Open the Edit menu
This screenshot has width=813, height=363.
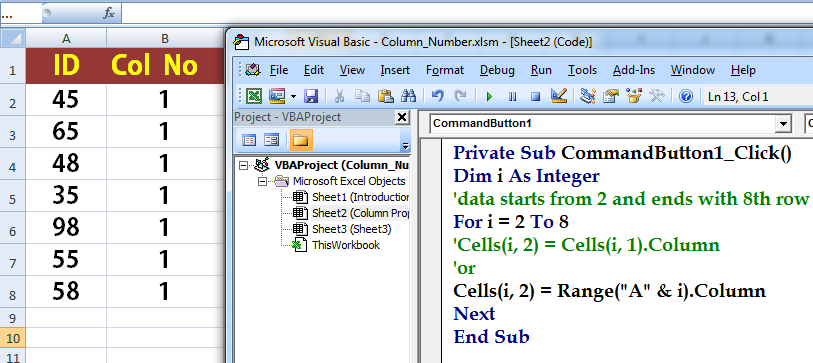click(314, 70)
